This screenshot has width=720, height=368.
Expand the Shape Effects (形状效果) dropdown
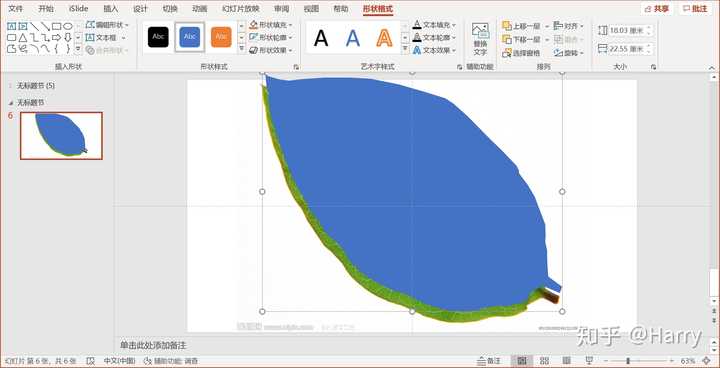271,50
